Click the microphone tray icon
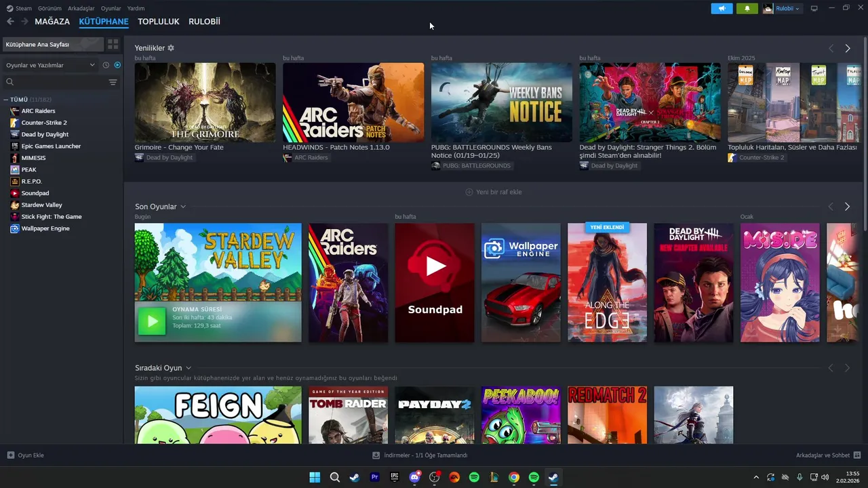Viewport: 868px width, 488px height. 800,477
